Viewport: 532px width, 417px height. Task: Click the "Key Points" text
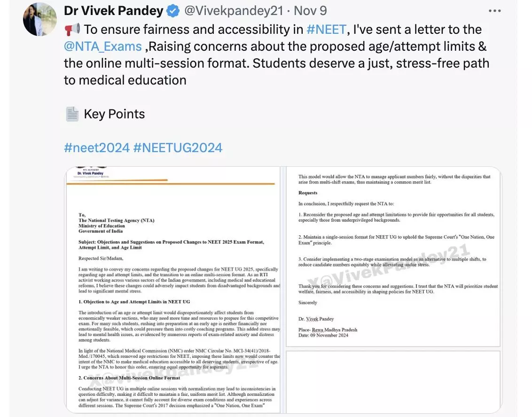click(x=114, y=114)
